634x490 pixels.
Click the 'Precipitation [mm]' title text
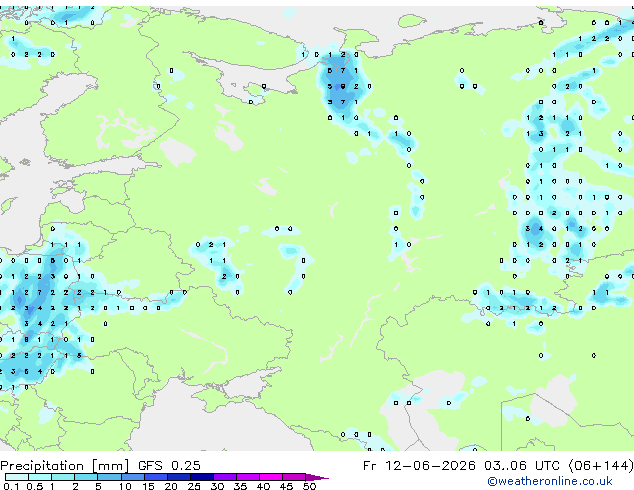65,466
